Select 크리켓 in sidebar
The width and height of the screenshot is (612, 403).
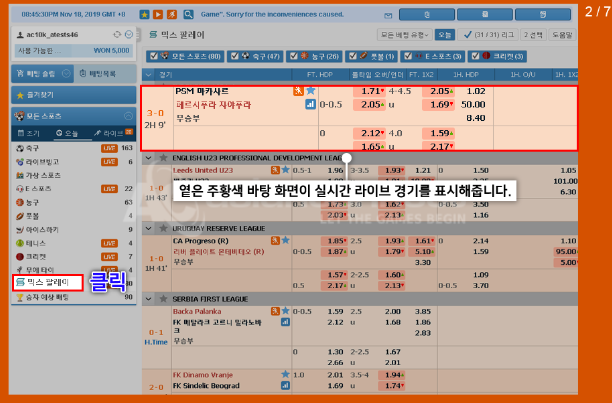(35, 257)
